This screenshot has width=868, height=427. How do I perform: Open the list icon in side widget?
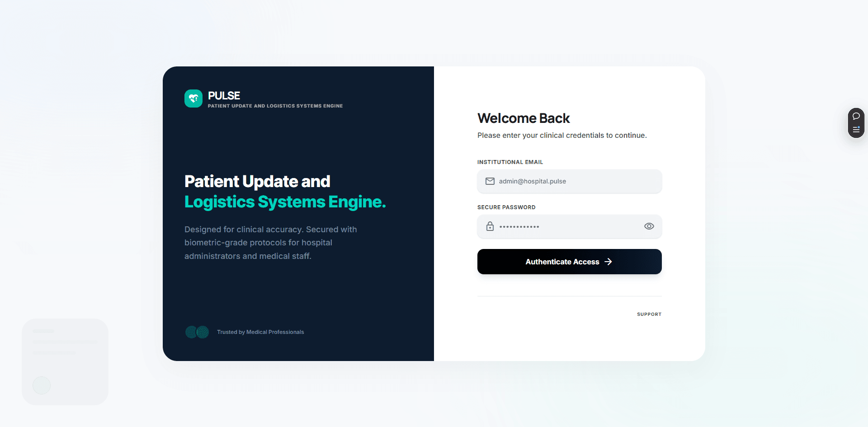pos(856,130)
